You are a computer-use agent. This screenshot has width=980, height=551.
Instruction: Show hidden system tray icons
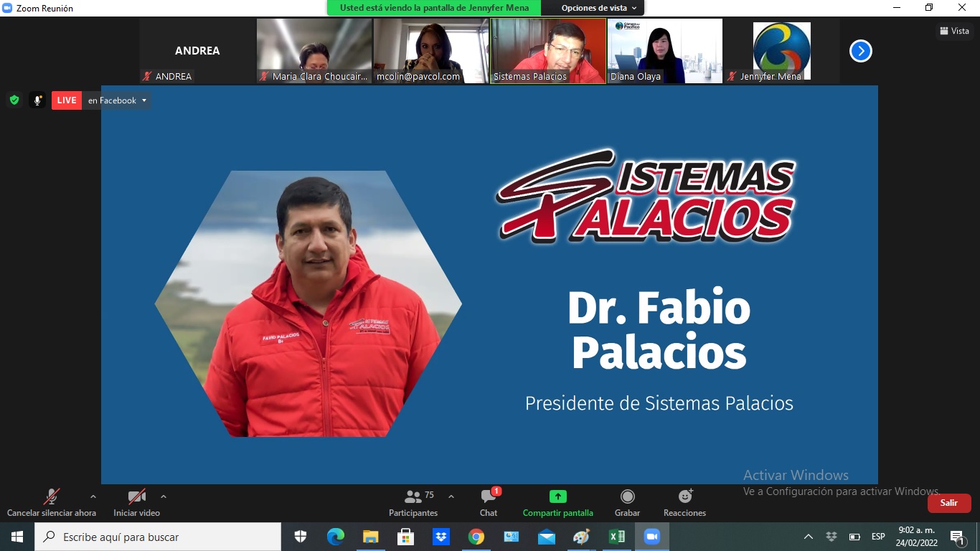[809, 537]
